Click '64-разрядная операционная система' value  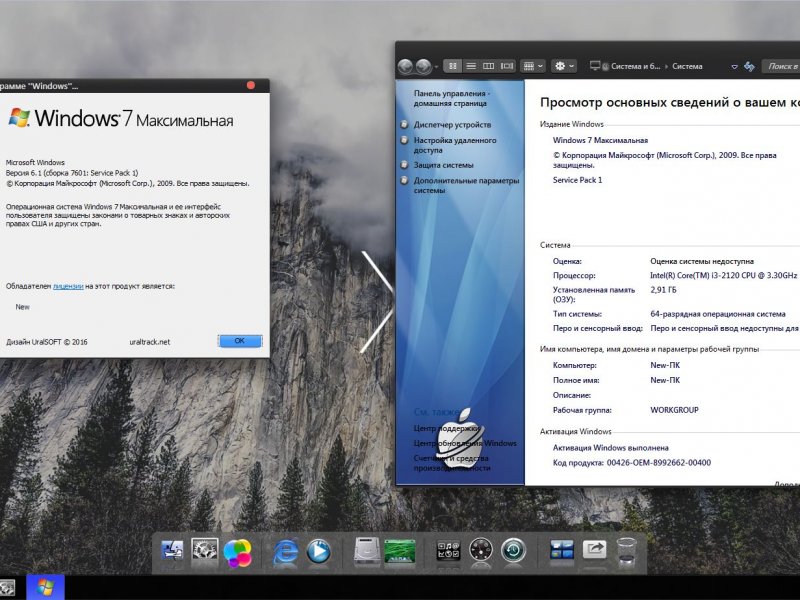coord(718,314)
